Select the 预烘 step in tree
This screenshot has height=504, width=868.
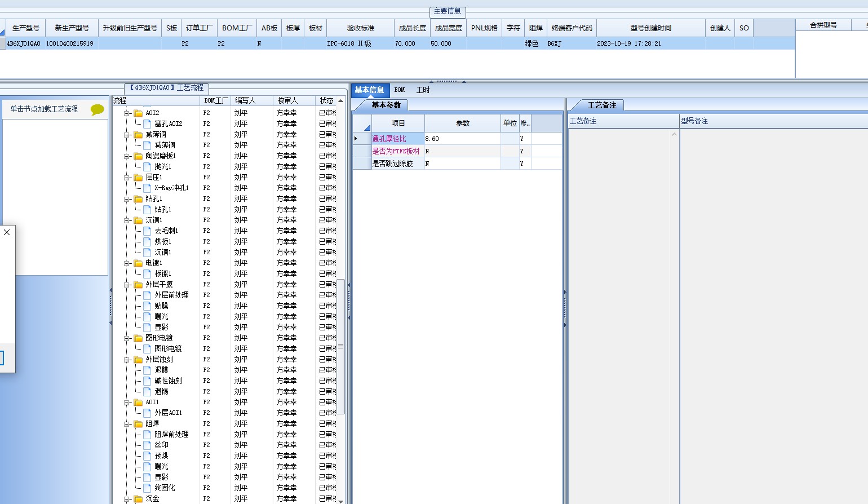click(162, 456)
